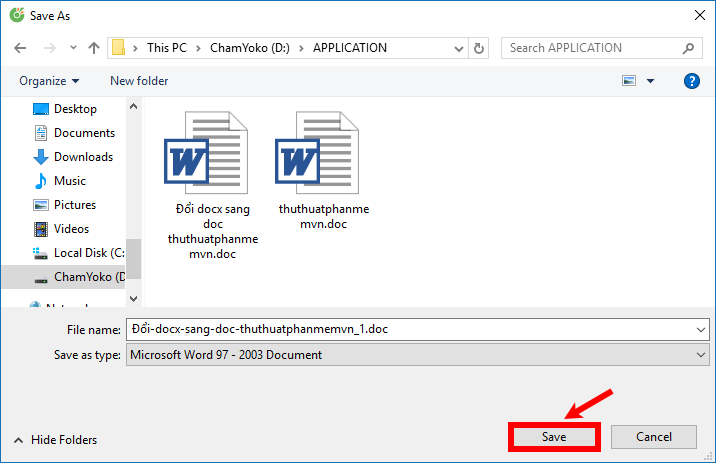
Task: Open the view options dropdown arrow
Action: (650, 81)
